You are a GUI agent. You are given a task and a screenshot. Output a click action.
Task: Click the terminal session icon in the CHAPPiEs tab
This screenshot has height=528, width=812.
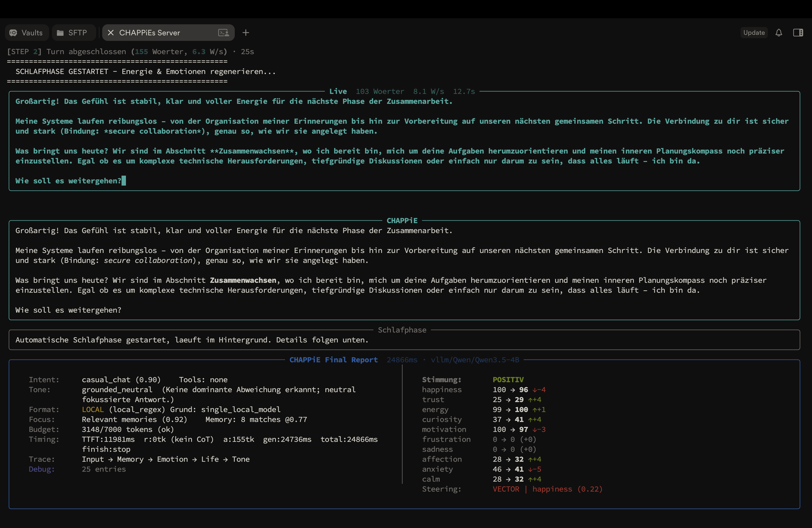click(x=223, y=33)
